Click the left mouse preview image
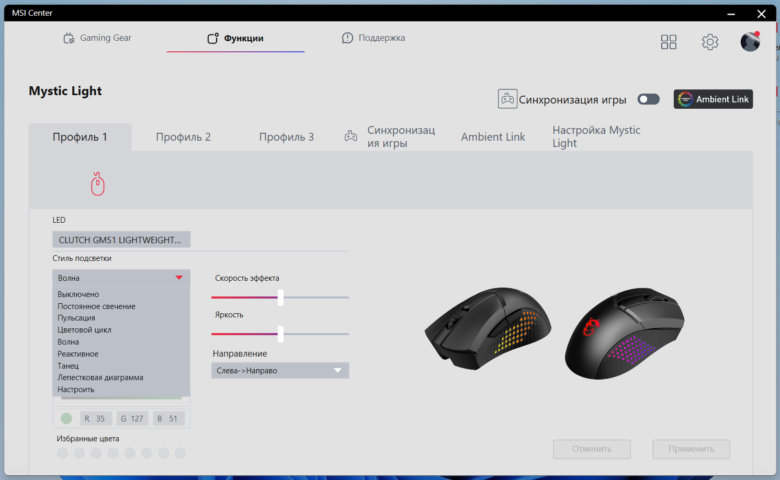Screen dimensions: 780x480 pyautogui.click(x=488, y=328)
